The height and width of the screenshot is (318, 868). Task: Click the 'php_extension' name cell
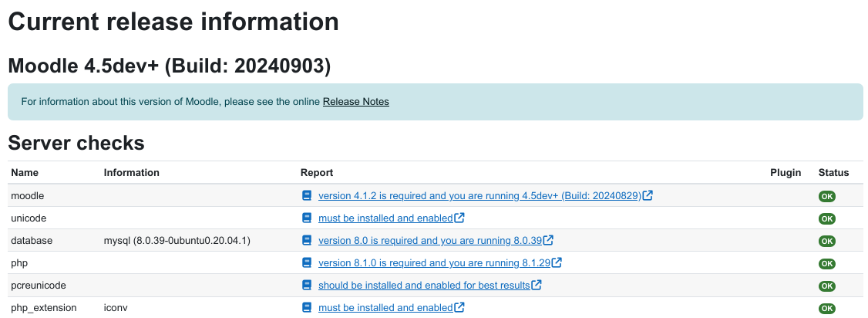click(44, 308)
